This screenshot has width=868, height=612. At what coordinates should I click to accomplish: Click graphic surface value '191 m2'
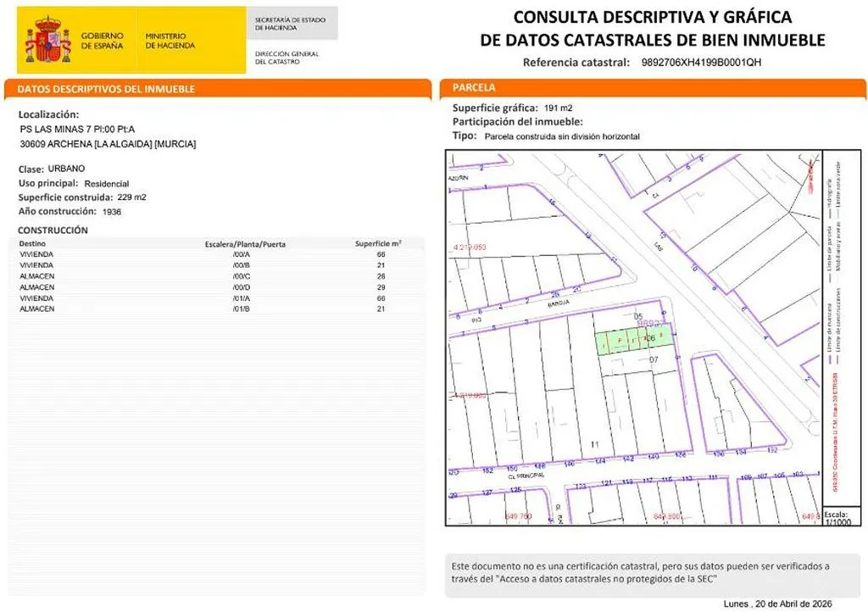[558, 108]
